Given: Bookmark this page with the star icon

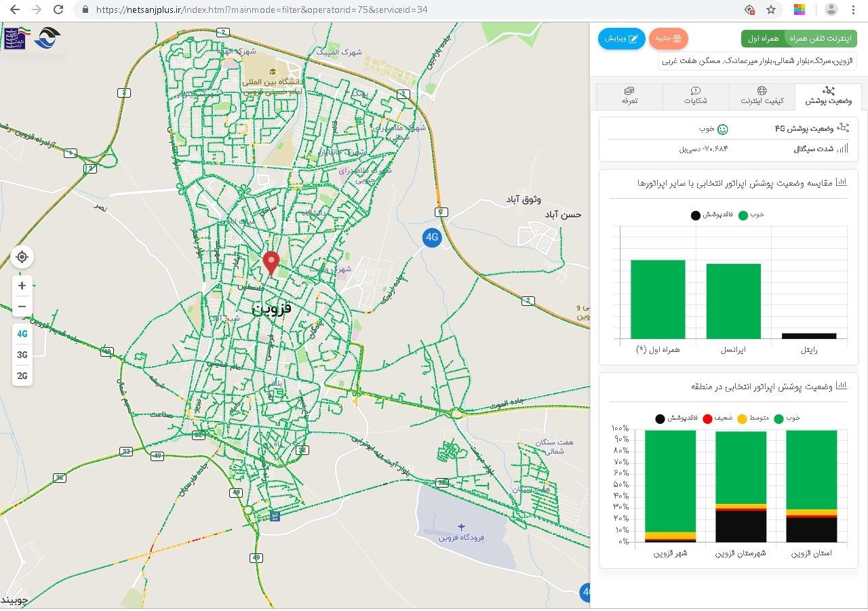Looking at the screenshot, I should [x=771, y=9].
